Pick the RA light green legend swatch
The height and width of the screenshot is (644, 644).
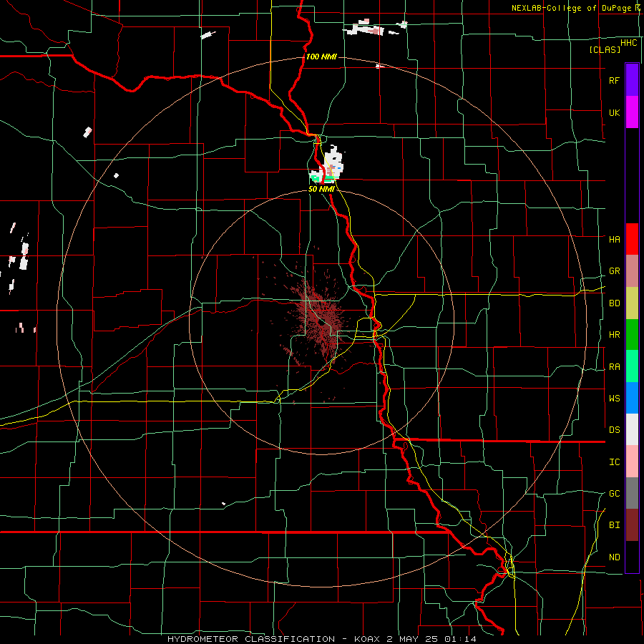coord(632,366)
